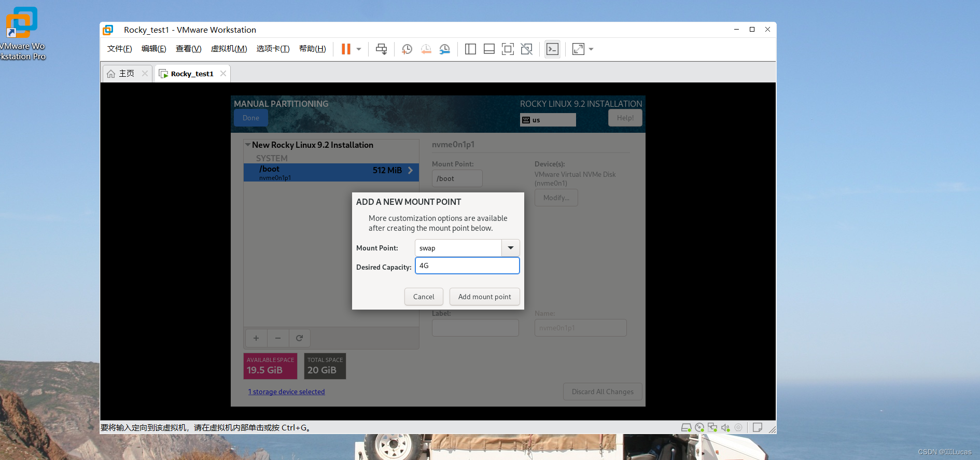Enter full screen mode
Image resolution: width=980 pixels, height=460 pixels.
pos(508,49)
